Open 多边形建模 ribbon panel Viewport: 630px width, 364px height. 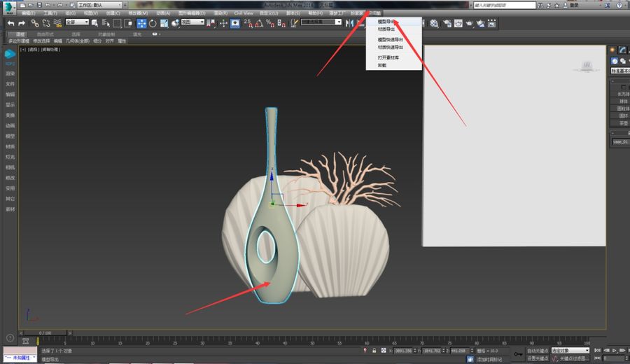pos(19,41)
